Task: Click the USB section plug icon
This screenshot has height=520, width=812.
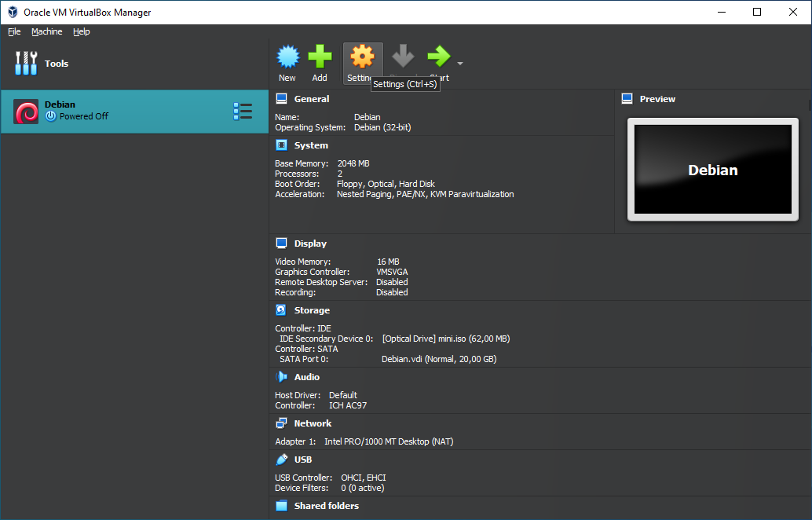Action: 282,460
